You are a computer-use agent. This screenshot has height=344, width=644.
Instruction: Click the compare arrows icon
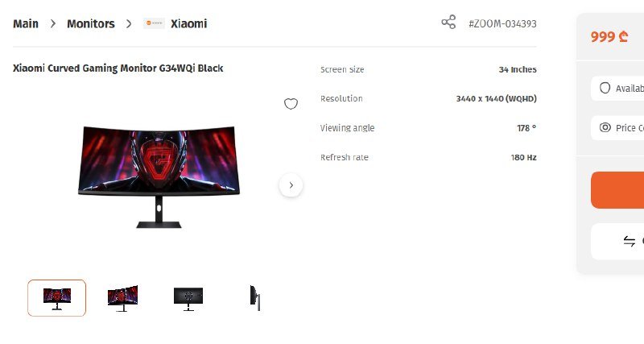coord(629,241)
